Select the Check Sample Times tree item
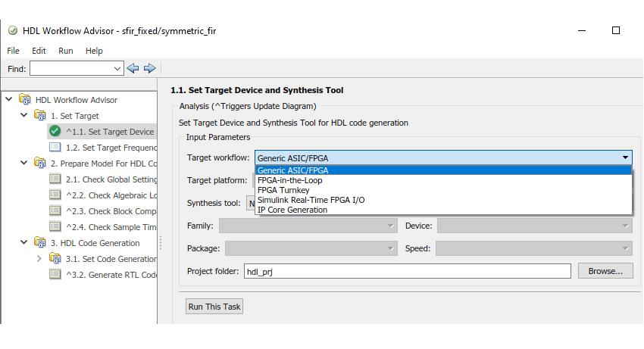Viewport: 644px width, 349px height. tap(111, 227)
